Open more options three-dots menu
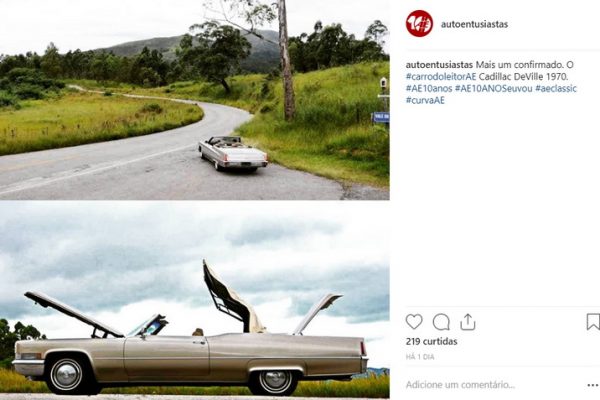This screenshot has width=600, height=400. coord(593,385)
